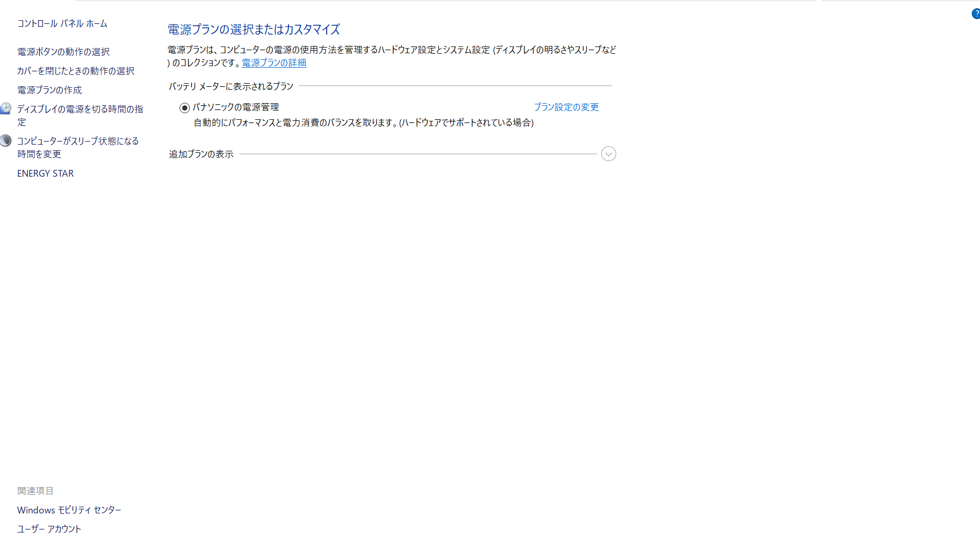Open 電源ボタンの動作の選択
Image resolution: width=980 pixels, height=548 pixels.
pyautogui.click(x=63, y=52)
